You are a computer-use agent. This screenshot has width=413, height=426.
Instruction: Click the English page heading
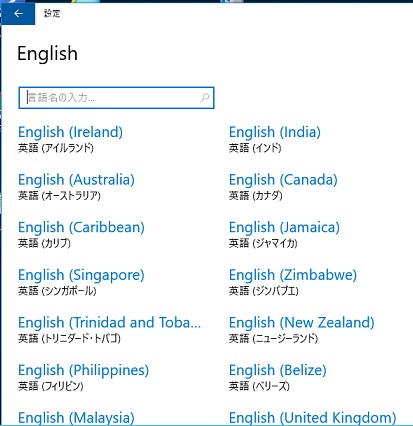tap(47, 54)
